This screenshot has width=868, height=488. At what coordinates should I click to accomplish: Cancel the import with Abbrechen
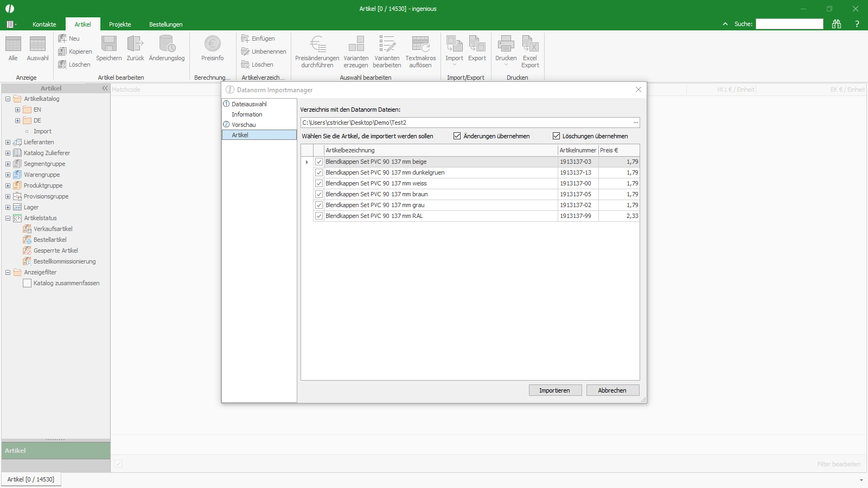[x=612, y=390]
